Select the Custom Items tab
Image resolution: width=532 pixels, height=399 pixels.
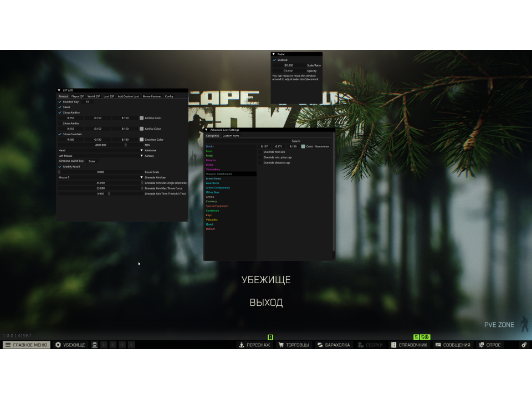point(231,136)
